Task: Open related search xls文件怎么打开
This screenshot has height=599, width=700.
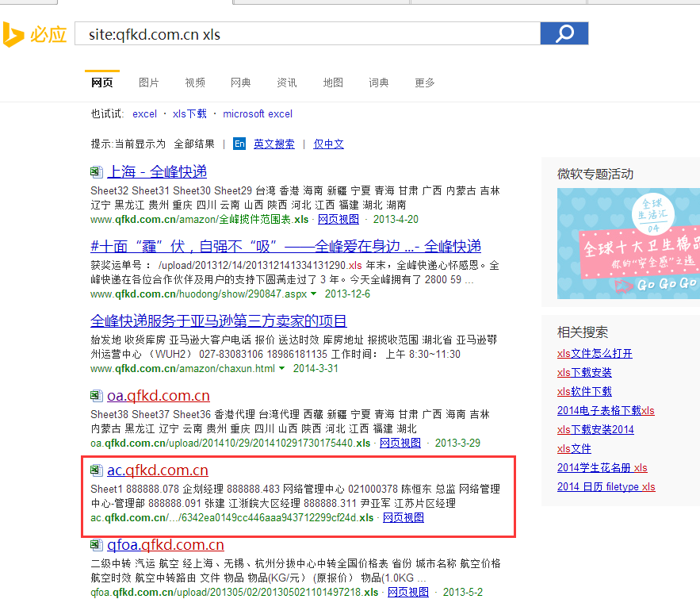Action: coord(595,353)
